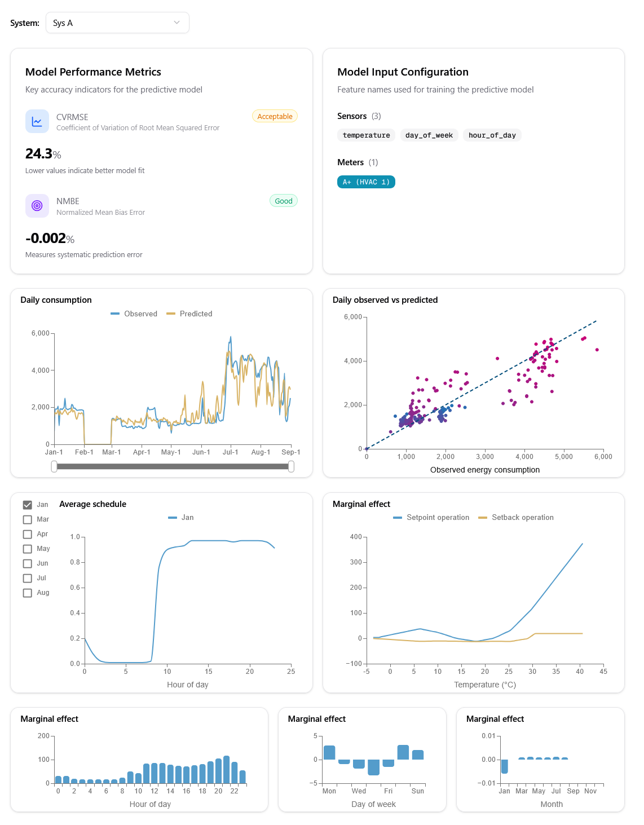Click the Jan legend marker in Average schedule

point(173,518)
